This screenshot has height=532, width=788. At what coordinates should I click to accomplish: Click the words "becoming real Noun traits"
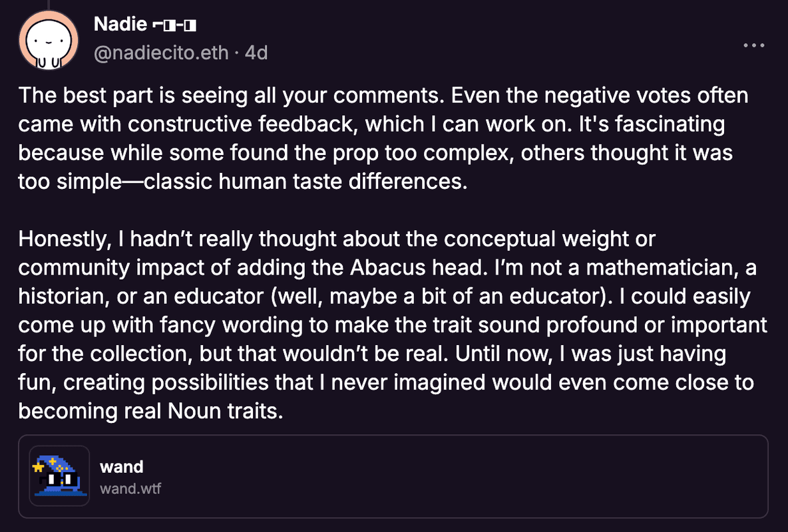click(x=150, y=411)
